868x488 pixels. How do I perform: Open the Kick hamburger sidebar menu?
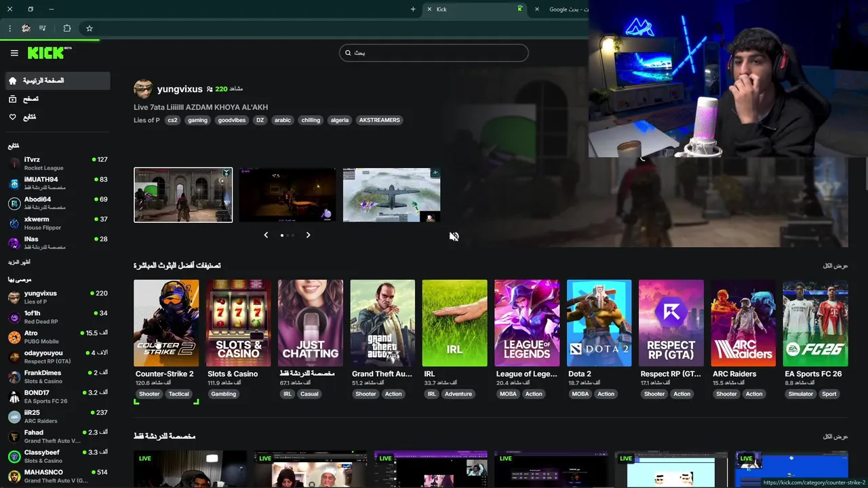pos(14,53)
